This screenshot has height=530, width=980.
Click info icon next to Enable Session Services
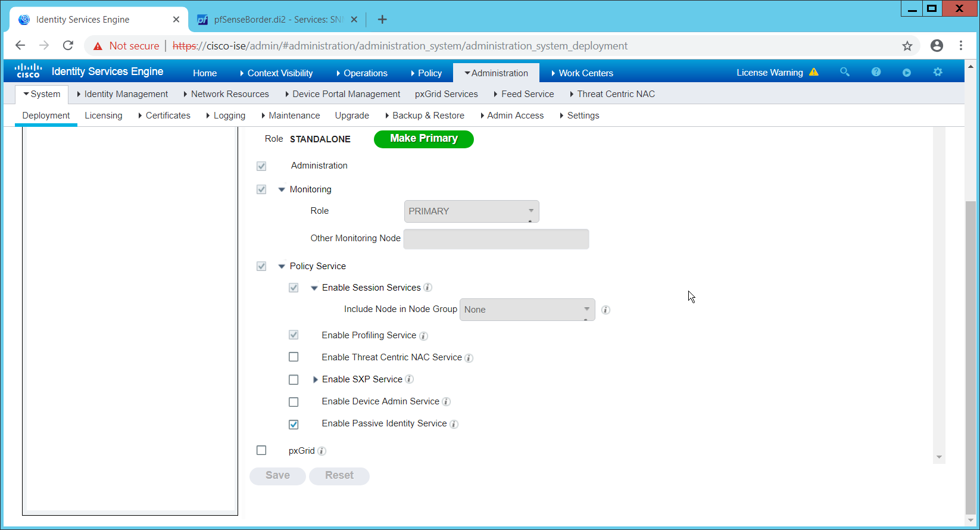coord(427,288)
